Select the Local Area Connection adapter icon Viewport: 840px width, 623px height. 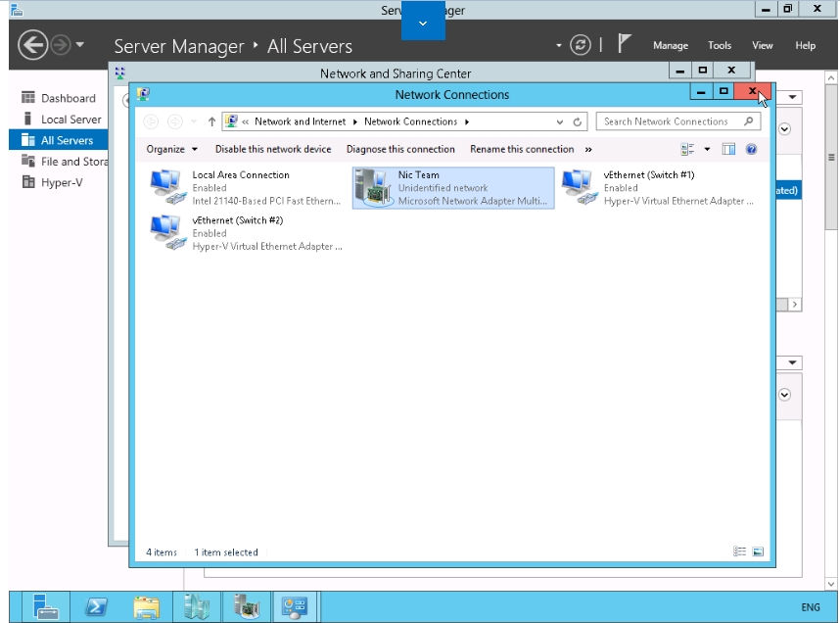pos(167,187)
